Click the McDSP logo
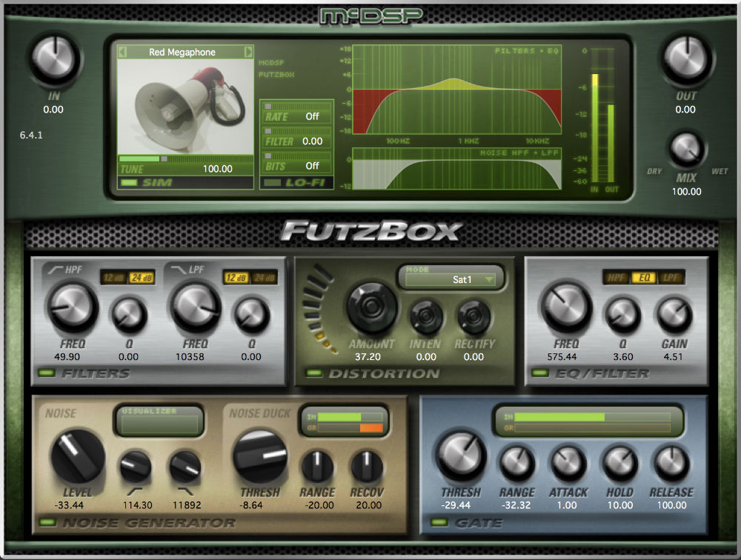Viewport: 741px width, 560px height. [371, 16]
